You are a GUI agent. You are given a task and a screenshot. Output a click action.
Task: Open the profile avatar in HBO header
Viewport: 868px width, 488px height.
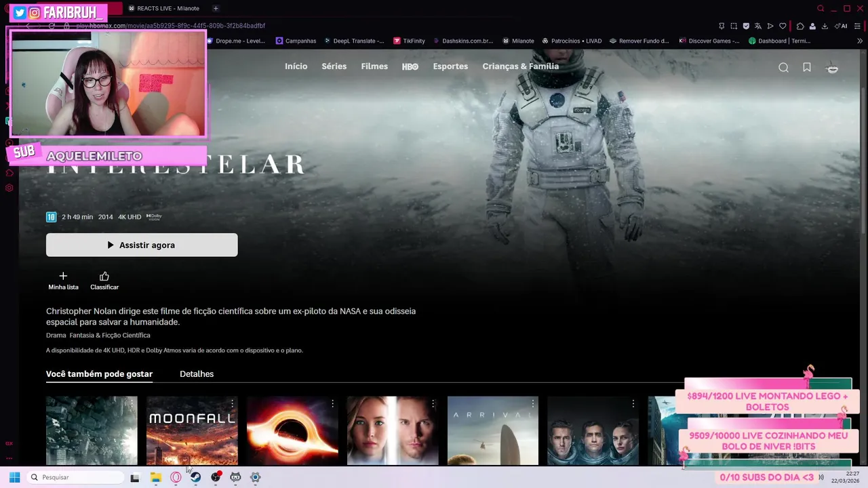click(x=832, y=67)
